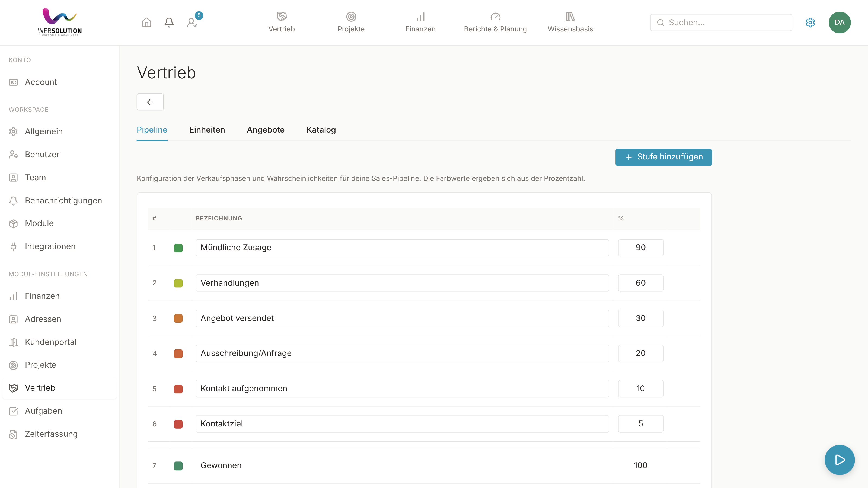The width and height of the screenshot is (868, 488).
Task: Click the Allgemein gear icon in sidebar
Action: 14,131
